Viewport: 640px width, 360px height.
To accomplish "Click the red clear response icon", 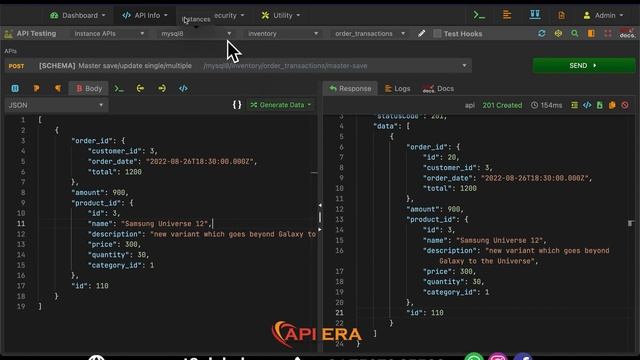I will [x=625, y=105].
